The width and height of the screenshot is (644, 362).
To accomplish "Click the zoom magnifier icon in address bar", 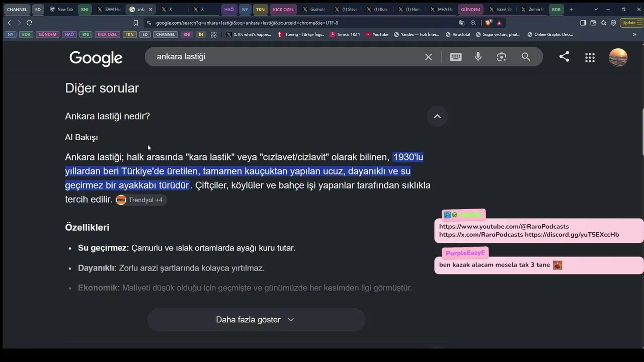I will (473, 23).
